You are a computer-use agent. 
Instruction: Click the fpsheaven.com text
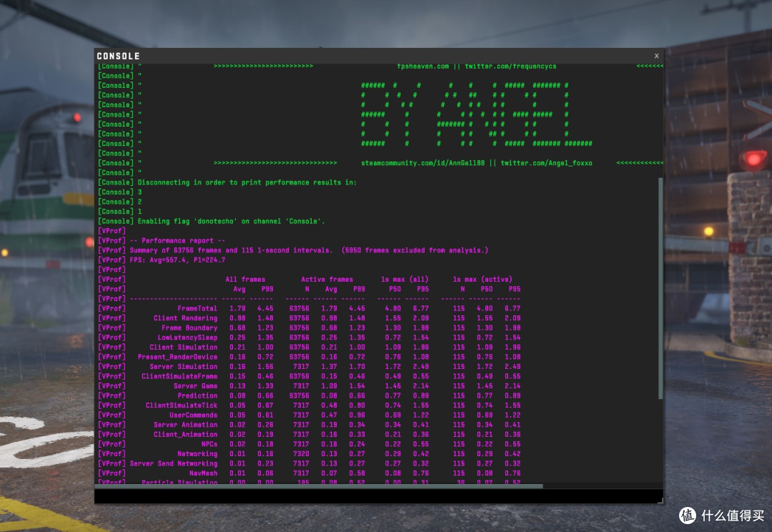tap(422, 66)
